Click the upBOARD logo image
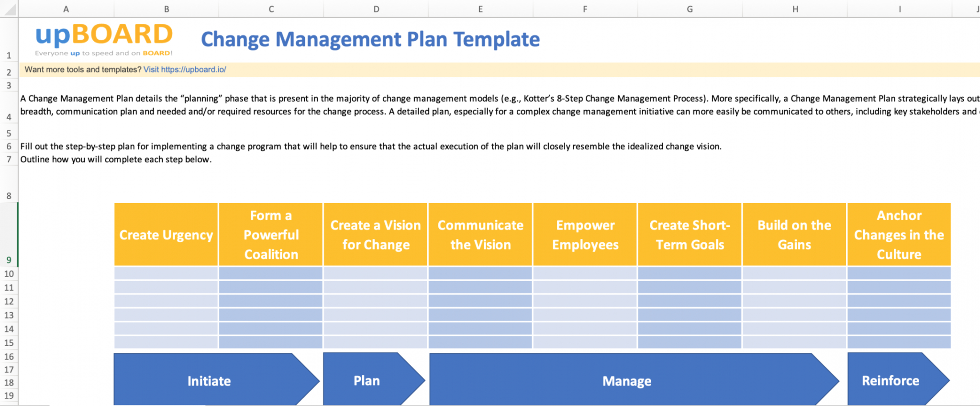The image size is (980, 406). [104, 39]
